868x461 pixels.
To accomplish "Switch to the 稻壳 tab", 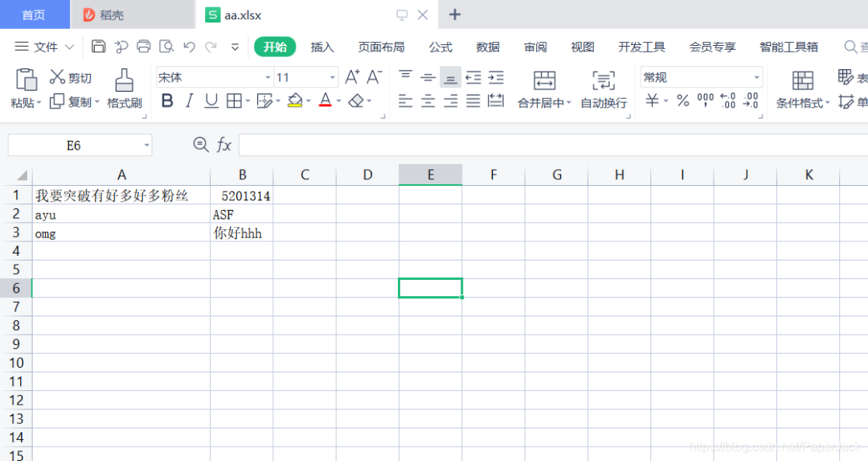I will (132, 14).
